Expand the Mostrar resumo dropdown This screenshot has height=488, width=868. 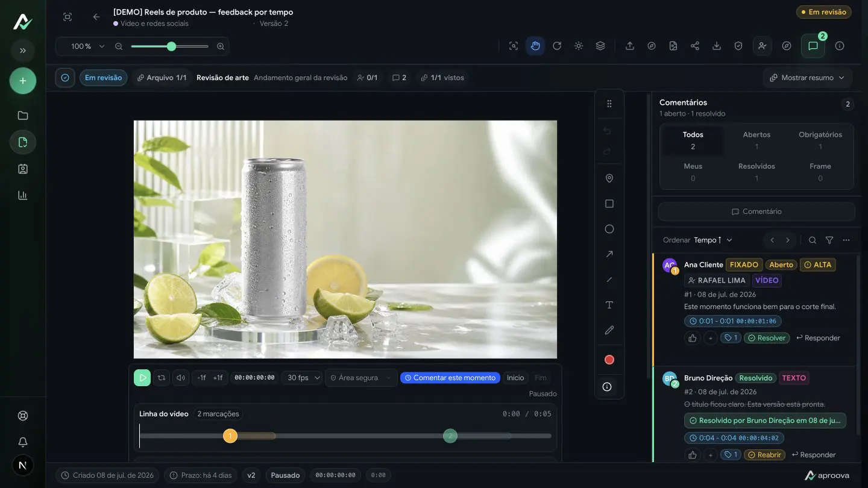(x=807, y=78)
